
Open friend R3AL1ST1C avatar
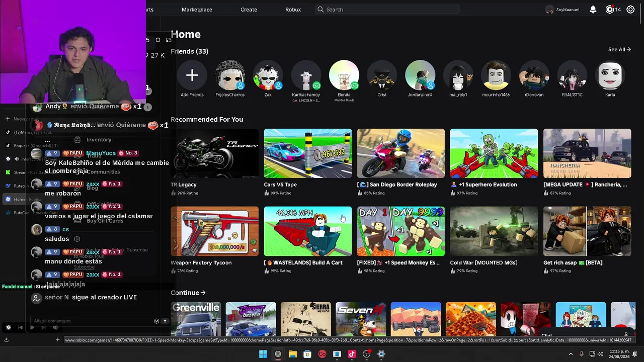[572, 75]
